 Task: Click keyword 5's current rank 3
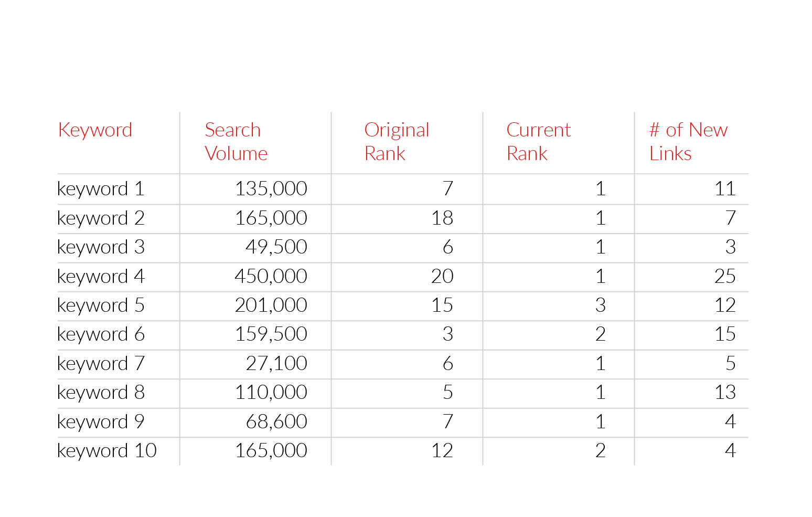601,305
